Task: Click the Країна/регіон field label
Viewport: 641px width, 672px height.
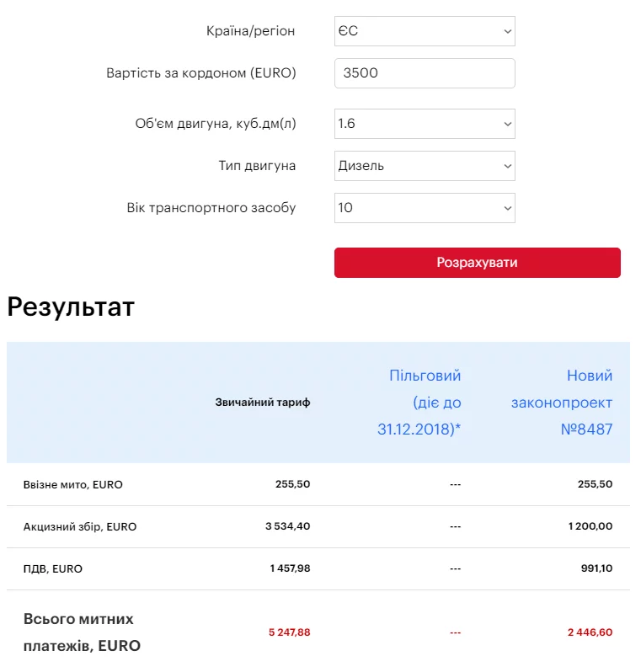Action: click(x=251, y=31)
